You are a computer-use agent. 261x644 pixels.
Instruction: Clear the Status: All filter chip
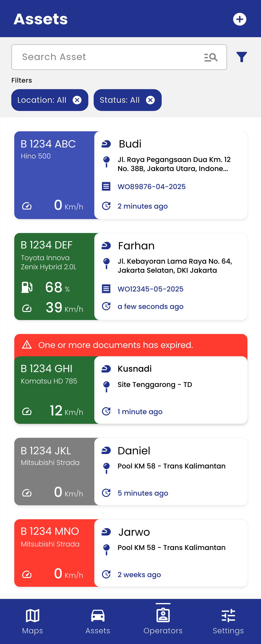click(150, 100)
